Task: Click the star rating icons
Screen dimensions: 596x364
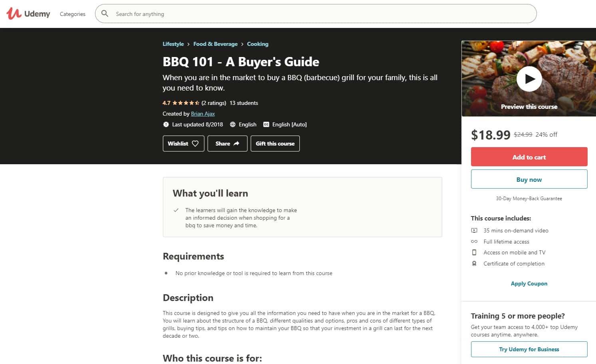Action: click(x=186, y=103)
